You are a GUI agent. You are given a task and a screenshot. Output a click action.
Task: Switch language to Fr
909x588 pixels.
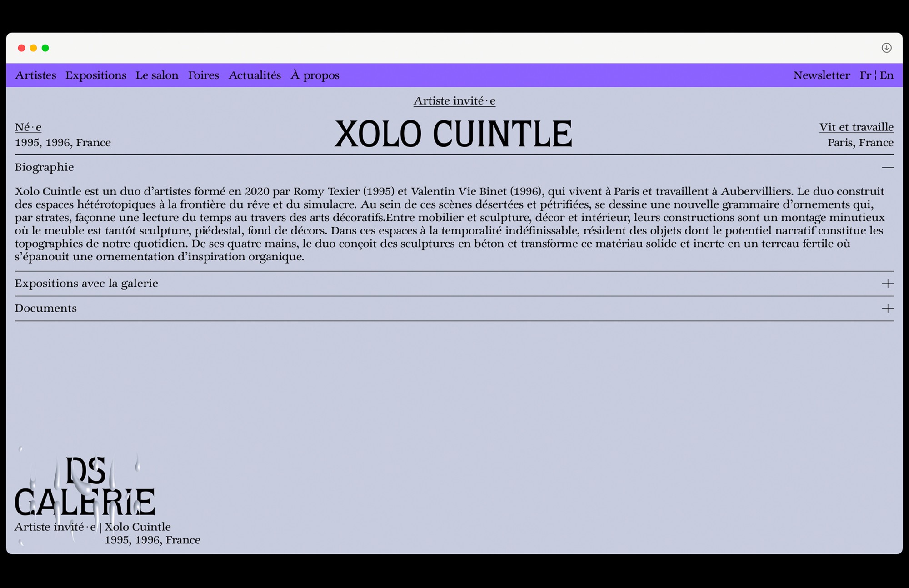pyautogui.click(x=865, y=75)
